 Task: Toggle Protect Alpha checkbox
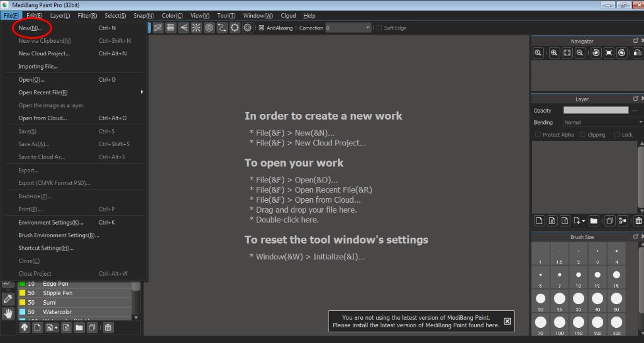pyautogui.click(x=538, y=135)
